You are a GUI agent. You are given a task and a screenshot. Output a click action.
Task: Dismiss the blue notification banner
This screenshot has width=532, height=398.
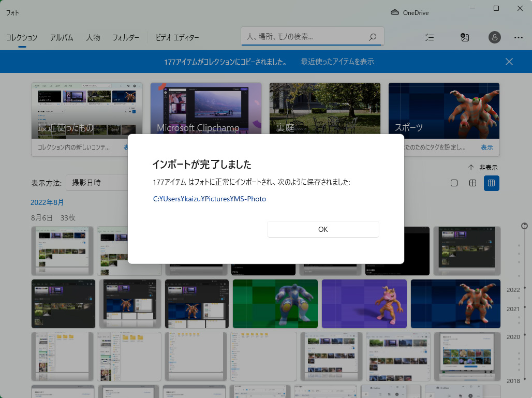pos(509,62)
